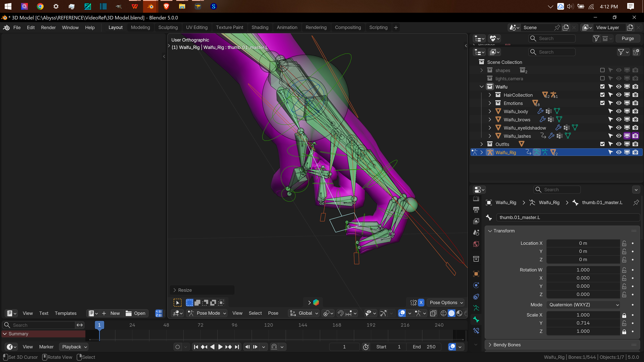Viewport: 644px width, 362px height.
Task: Open the Object Data armature properties tab
Action: click(476, 308)
